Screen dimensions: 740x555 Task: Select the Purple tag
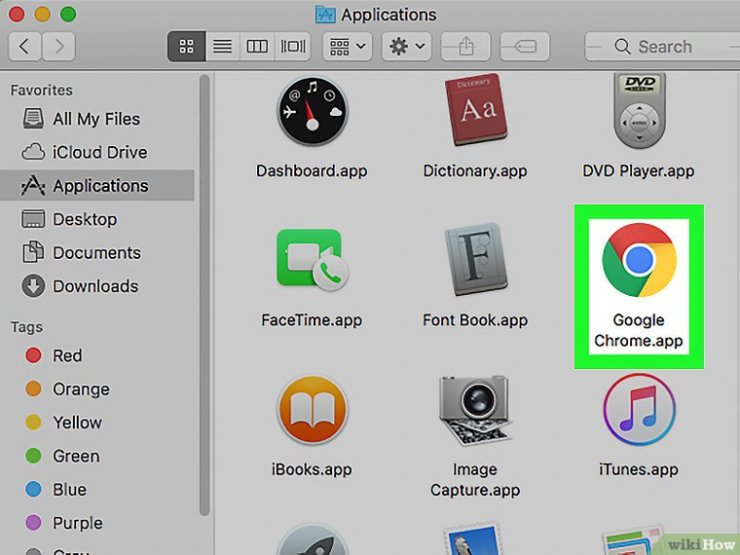(97, 523)
